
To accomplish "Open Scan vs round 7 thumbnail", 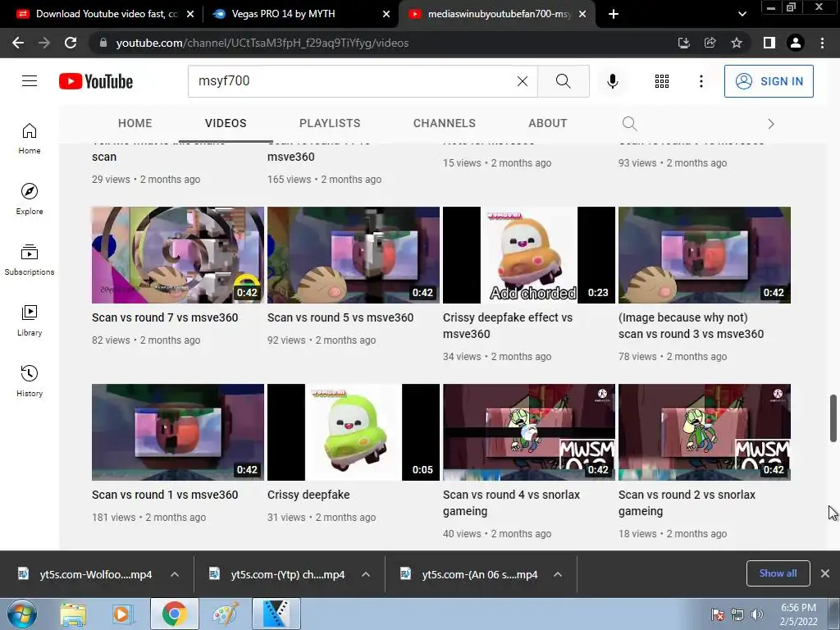I will pos(177,255).
